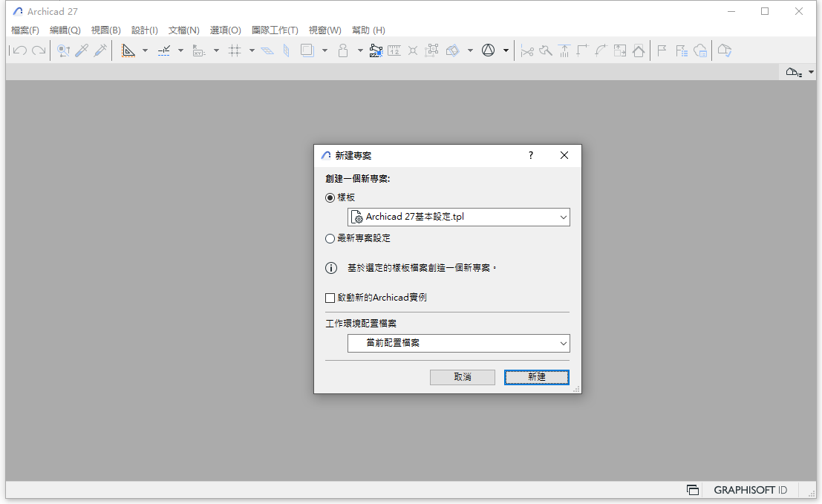Click the 新建 button to create project
The height and width of the screenshot is (504, 822).
coord(536,377)
